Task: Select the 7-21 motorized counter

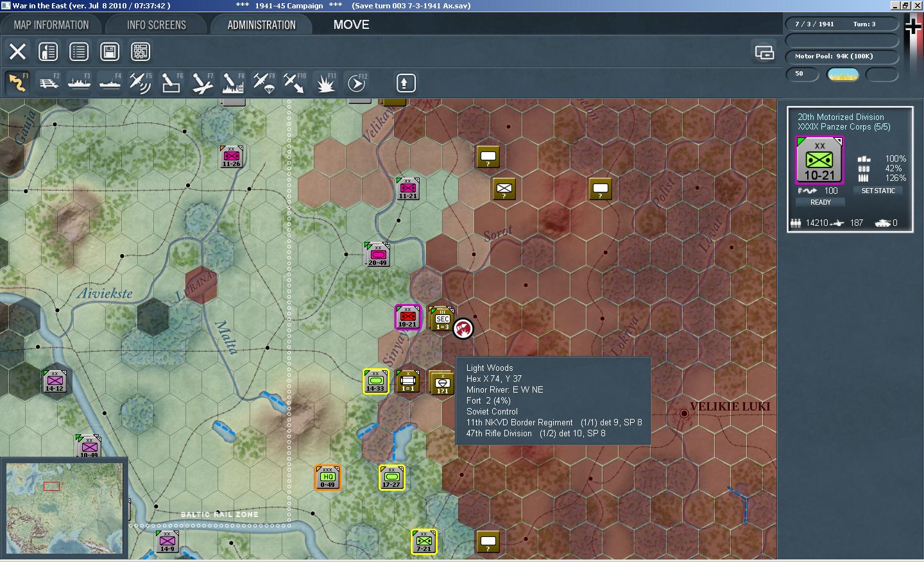Action: [x=424, y=541]
